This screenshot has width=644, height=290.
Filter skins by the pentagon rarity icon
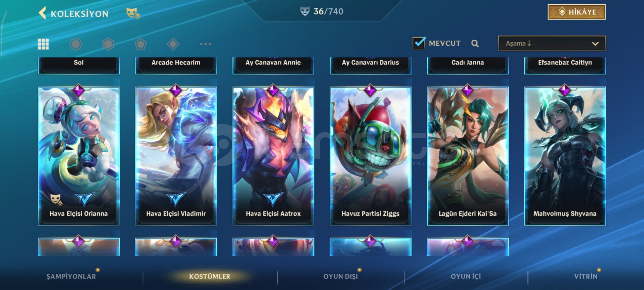point(141,44)
